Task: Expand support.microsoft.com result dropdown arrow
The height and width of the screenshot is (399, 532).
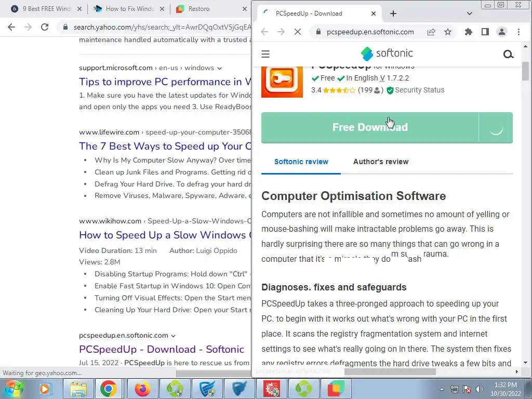Action: (x=220, y=68)
